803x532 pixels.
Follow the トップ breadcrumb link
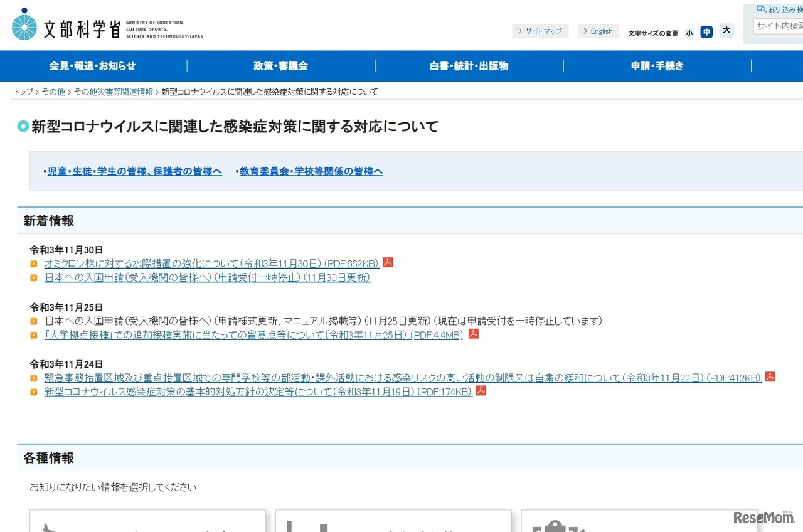tap(23, 92)
